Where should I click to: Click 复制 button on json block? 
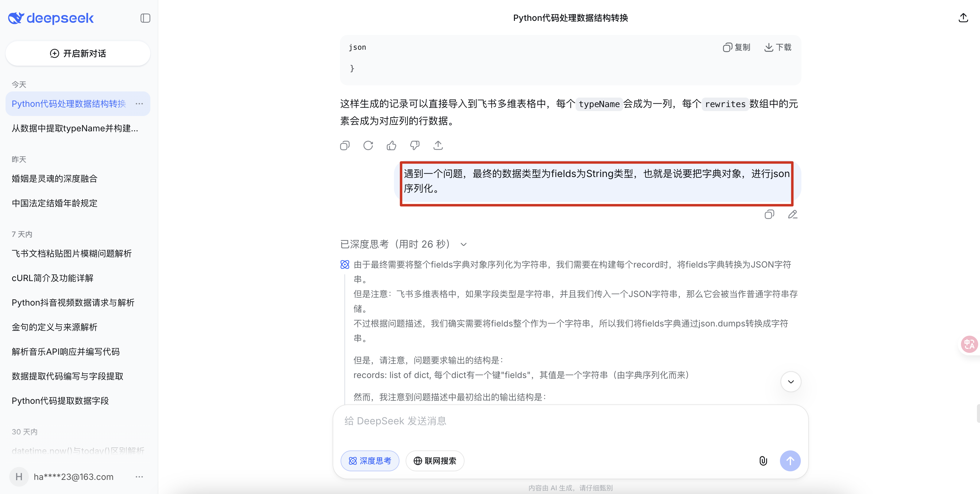click(736, 47)
